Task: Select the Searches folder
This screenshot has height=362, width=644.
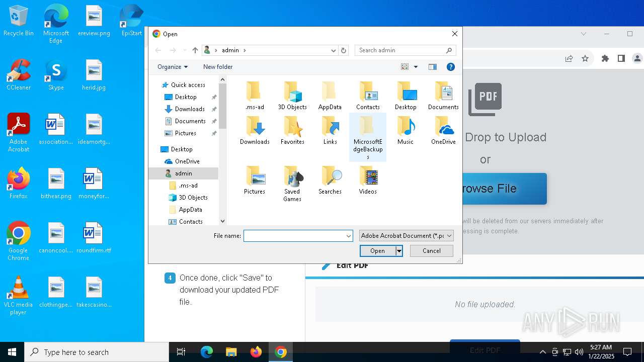Action: [330, 180]
